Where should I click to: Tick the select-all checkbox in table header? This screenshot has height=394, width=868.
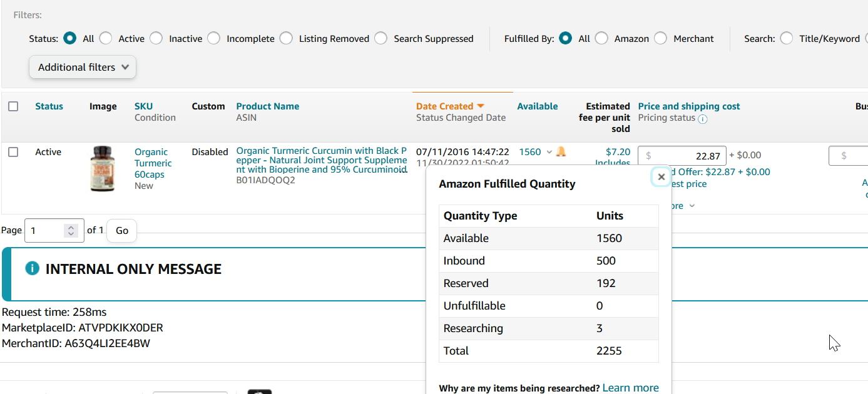pyautogui.click(x=13, y=106)
